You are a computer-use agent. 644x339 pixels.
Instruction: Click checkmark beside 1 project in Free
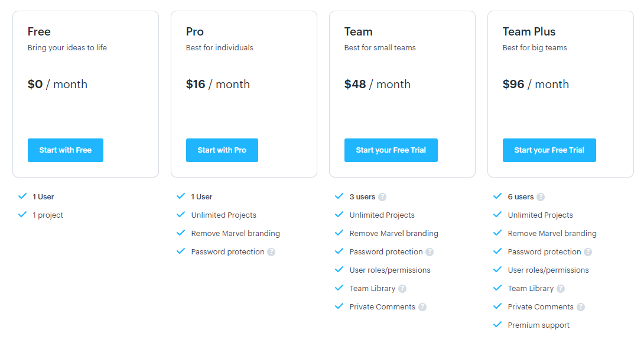tap(22, 215)
